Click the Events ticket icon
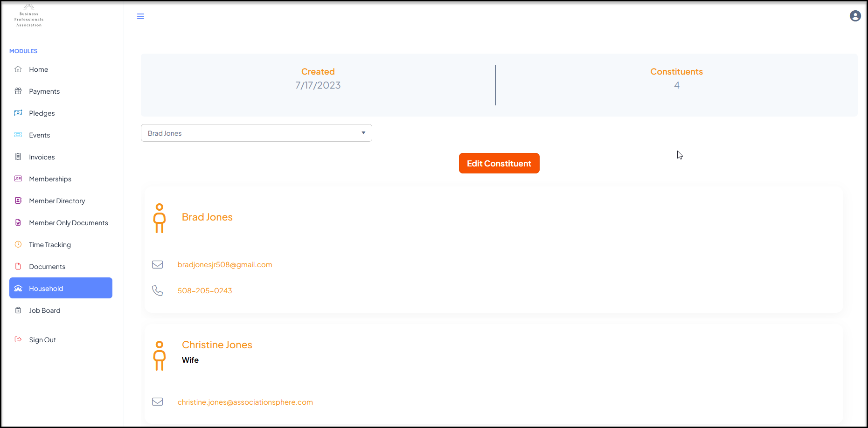 (18, 135)
